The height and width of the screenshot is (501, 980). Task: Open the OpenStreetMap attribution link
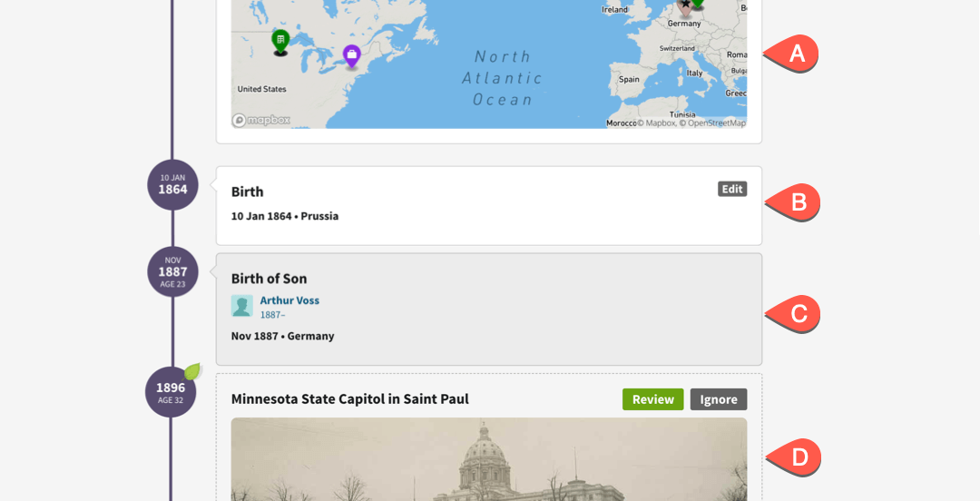click(x=718, y=123)
